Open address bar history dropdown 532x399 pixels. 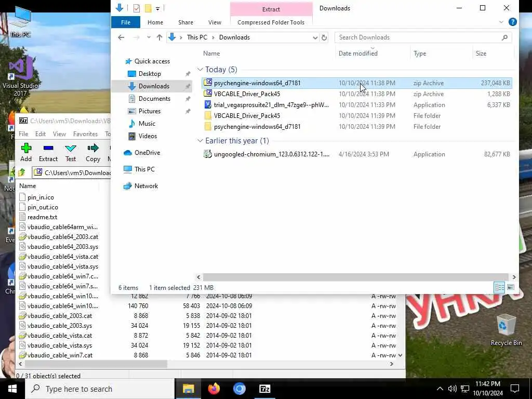pyautogui.click(x=315, y=37)
